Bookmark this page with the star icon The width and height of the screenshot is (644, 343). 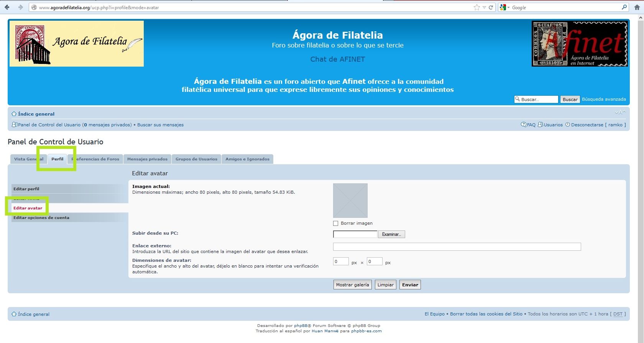pyautogui.click(x=476, y=7)
